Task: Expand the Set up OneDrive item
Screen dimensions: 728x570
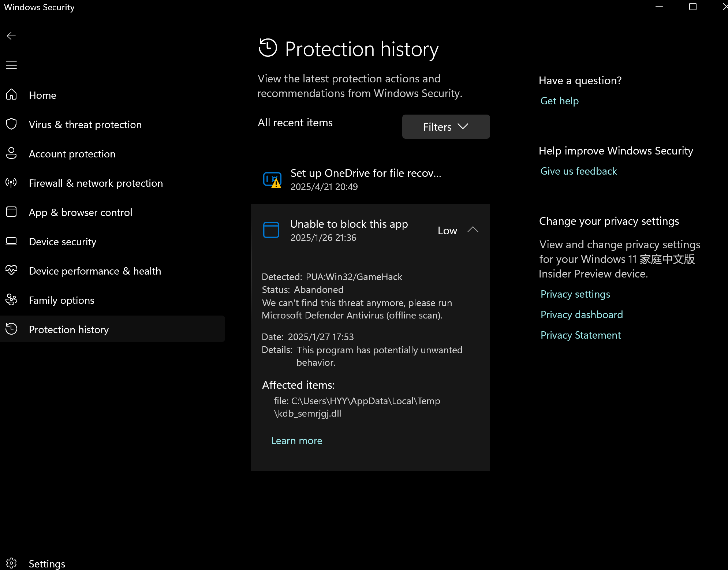Action: [x=366, y=179]
